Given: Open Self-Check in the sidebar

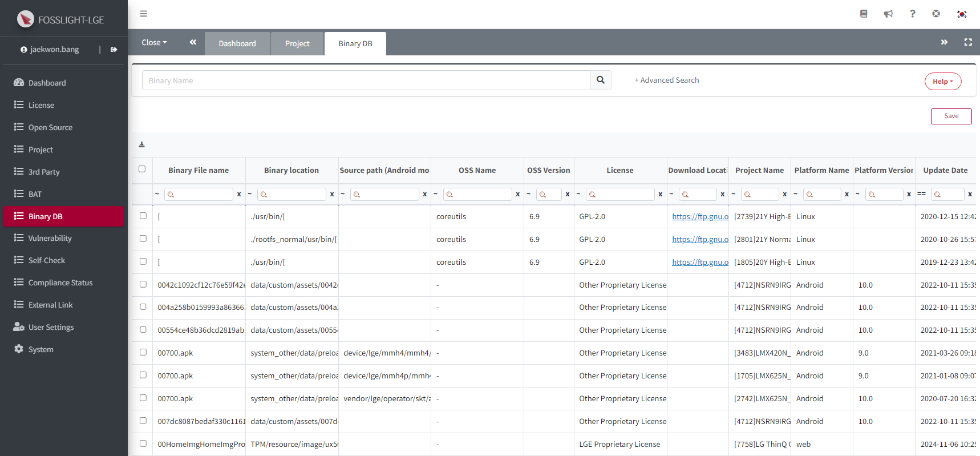Looking at the screenshot, I should (64, 260).
